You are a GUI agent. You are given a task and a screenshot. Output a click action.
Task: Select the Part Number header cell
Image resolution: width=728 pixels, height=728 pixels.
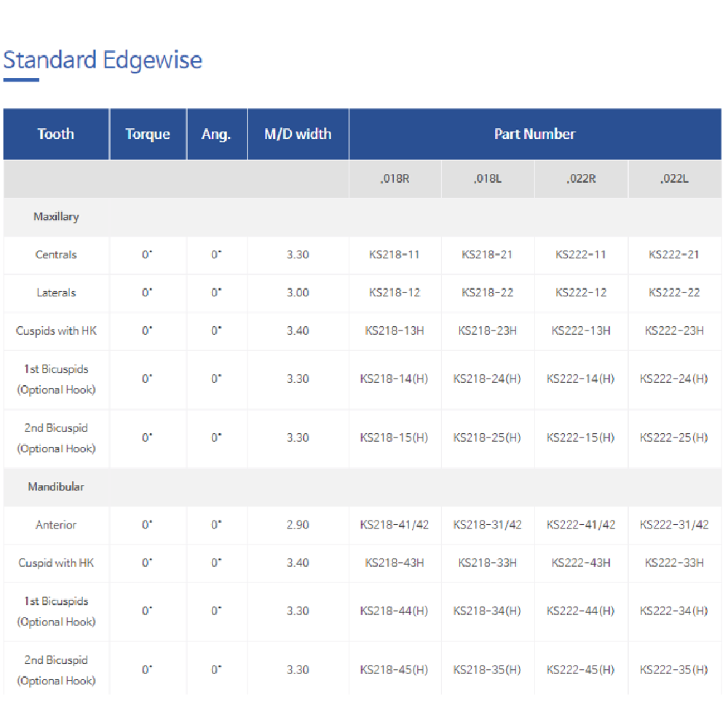click(x=534, y=134)
